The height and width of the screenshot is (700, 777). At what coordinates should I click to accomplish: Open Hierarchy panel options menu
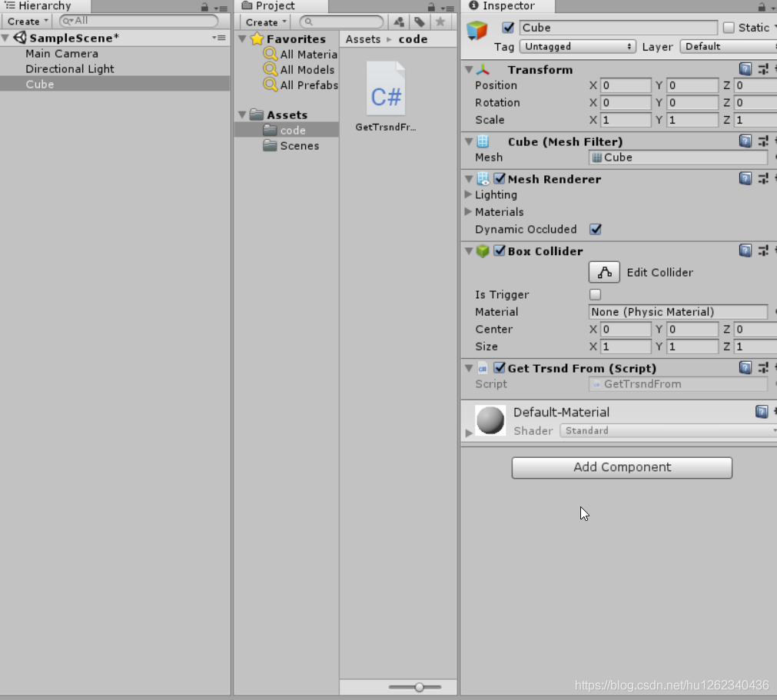[x=221, y=8]
